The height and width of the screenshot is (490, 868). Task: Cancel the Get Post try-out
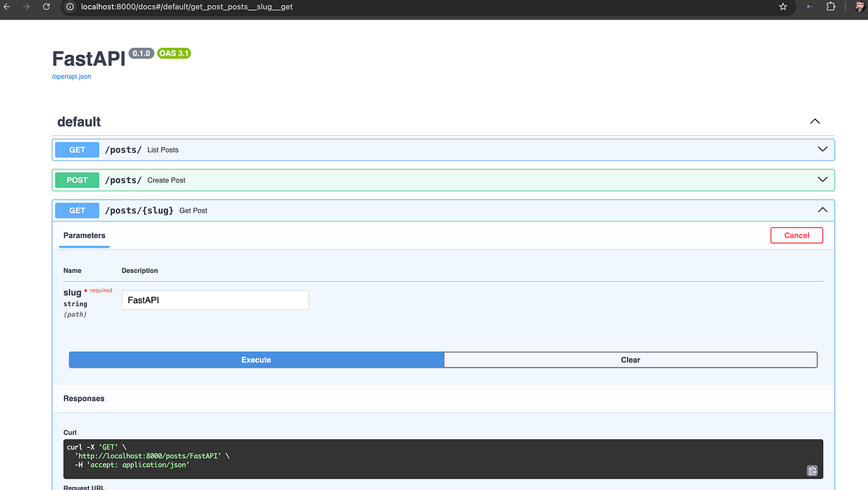click(796, 235)
